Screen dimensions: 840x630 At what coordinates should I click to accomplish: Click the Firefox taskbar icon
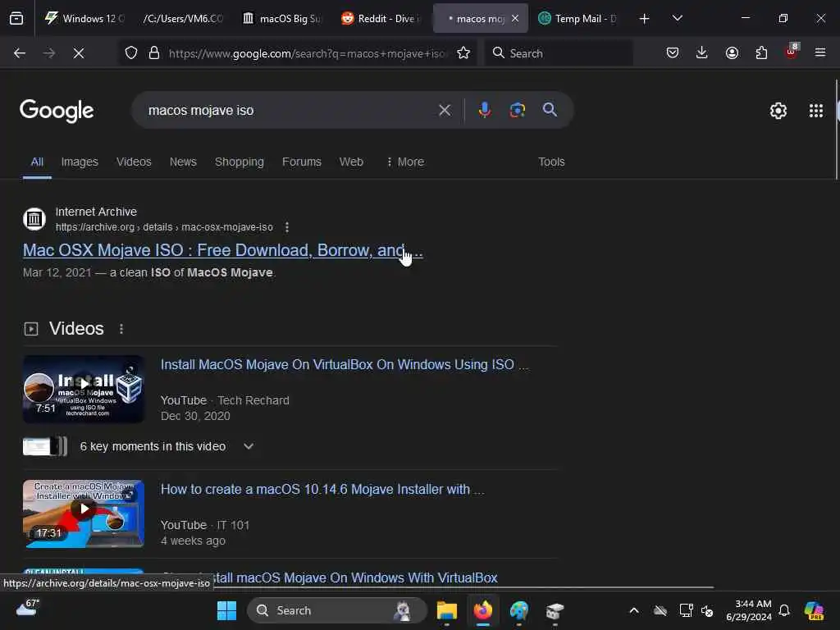tap(483, 610)
